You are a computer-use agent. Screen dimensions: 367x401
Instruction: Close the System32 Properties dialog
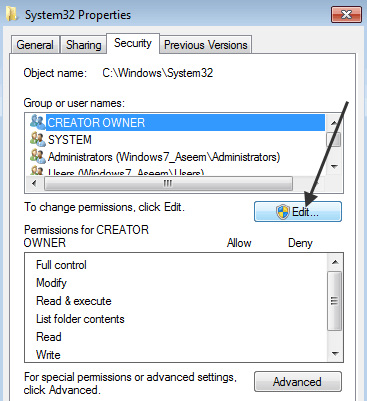coord(346,15)
